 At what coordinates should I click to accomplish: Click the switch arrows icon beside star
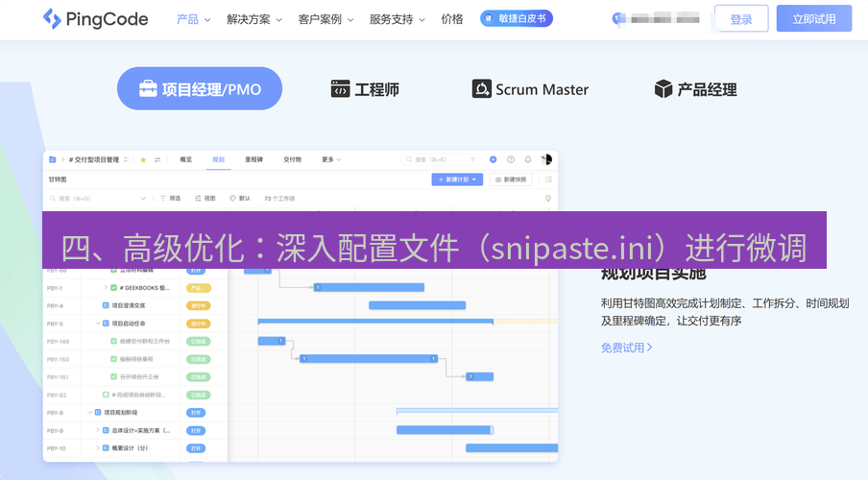pyautogui.click(x=157, y=159)
